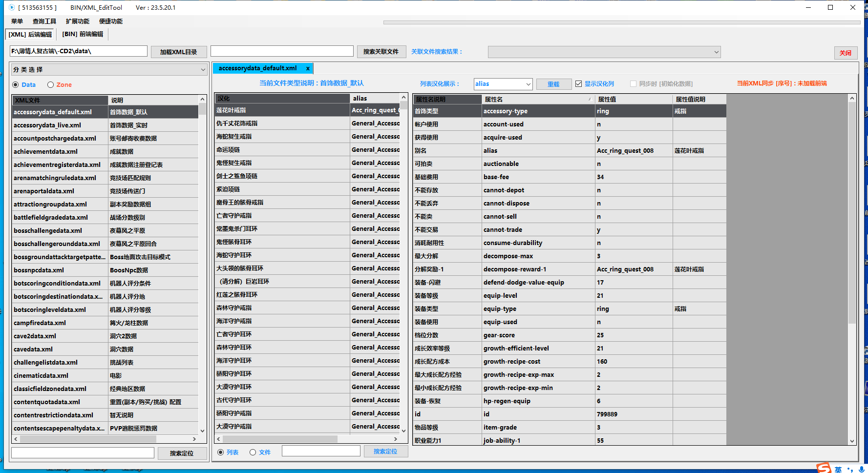
Task: Open the 关联文件搜索结果 dropdown
Action: pyautogui.click(x=604, y=52)
